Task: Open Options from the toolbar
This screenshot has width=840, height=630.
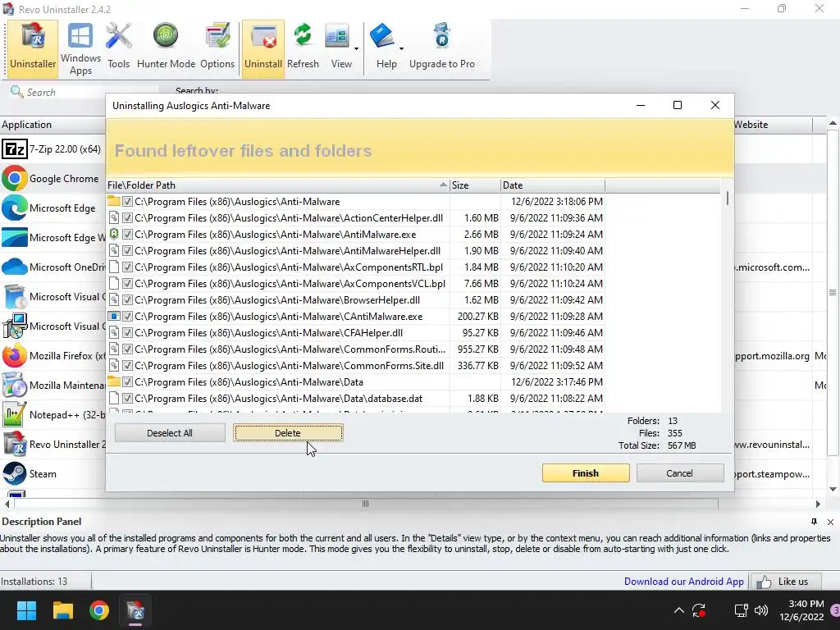Action: [x=217, y=48]
